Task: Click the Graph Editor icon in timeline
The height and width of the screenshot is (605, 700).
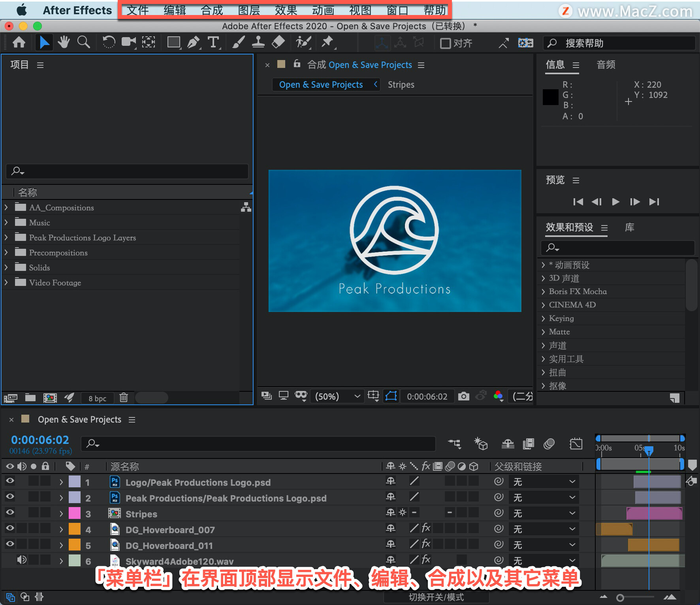Action: [576, 444]
